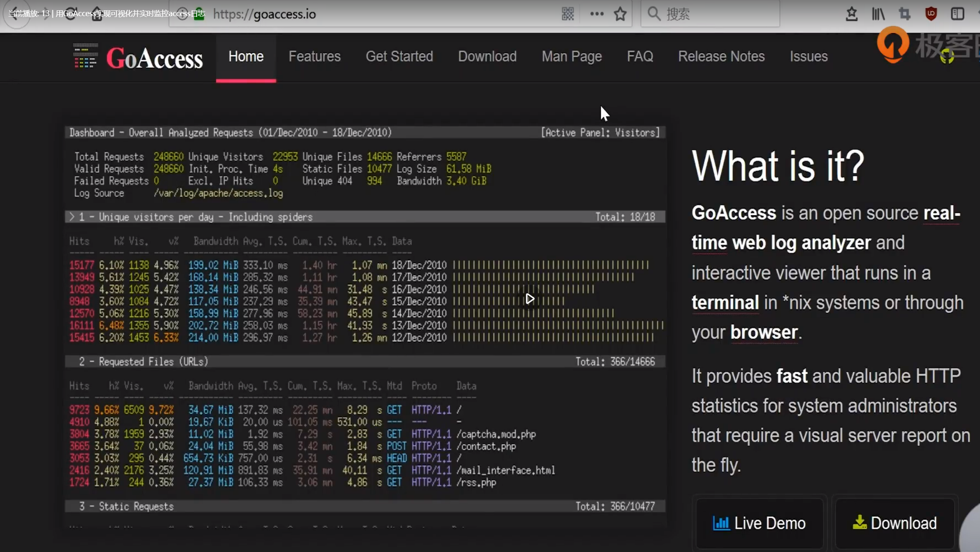The width and height of the screenshot is (980, 552).
Task: Click the '/rss.php' entry
Action: [x=476, y=482]
